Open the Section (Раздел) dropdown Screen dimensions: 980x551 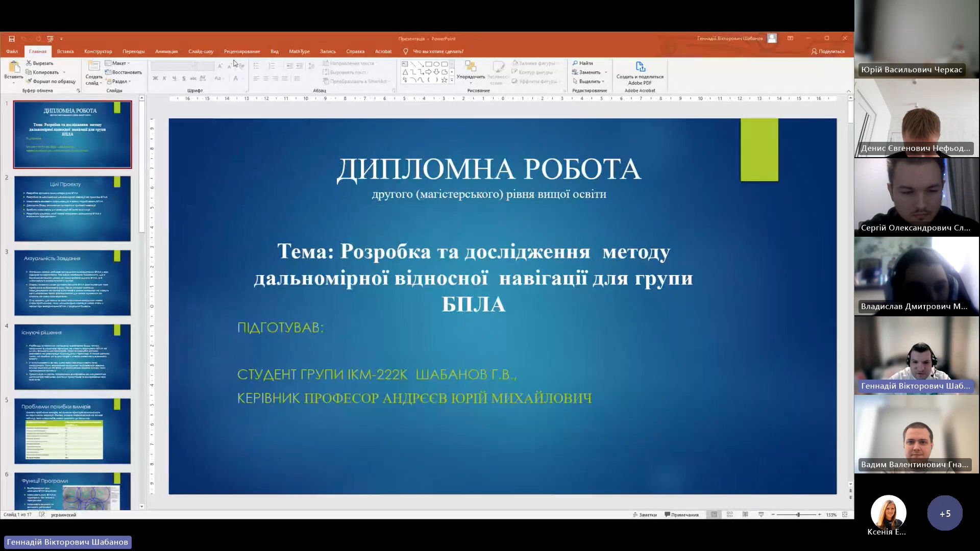(119, 82)
